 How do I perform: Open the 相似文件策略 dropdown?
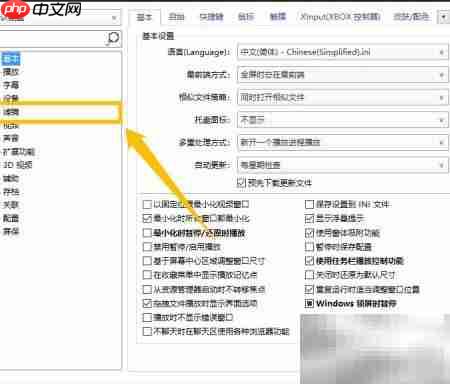click(342, 98)
